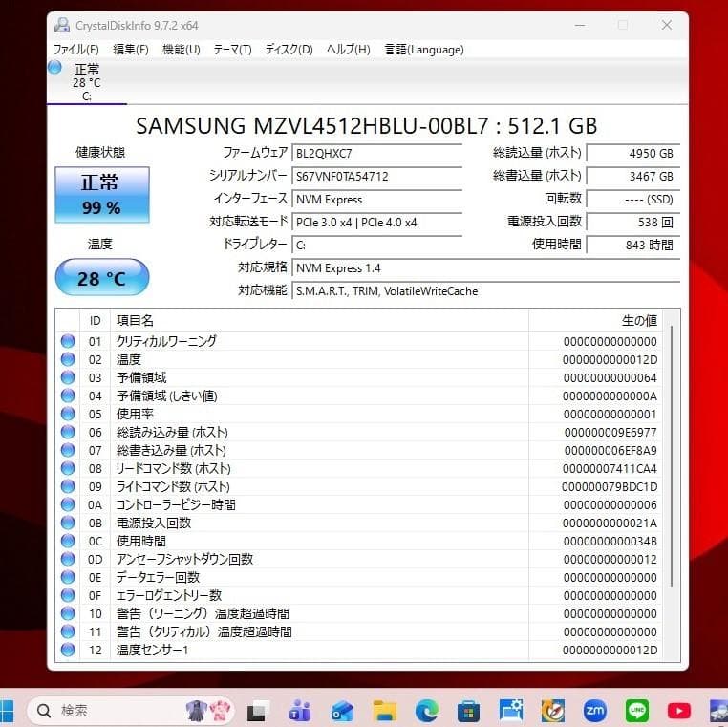
Task: Open Outlook from the taskbar
Action: click(x=342, y=711)
